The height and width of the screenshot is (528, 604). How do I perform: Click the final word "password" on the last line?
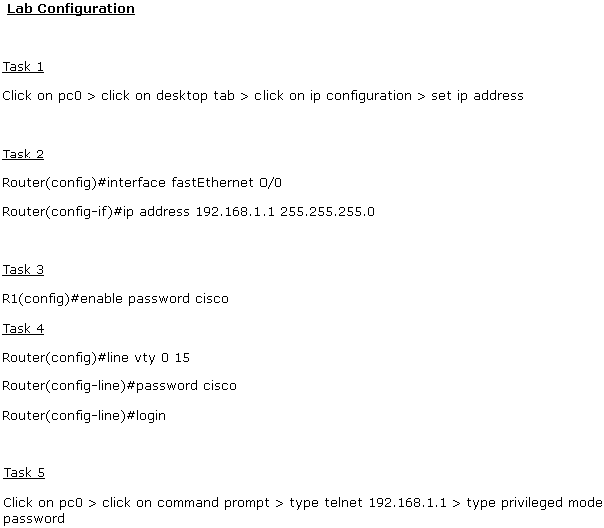point(34,519)
